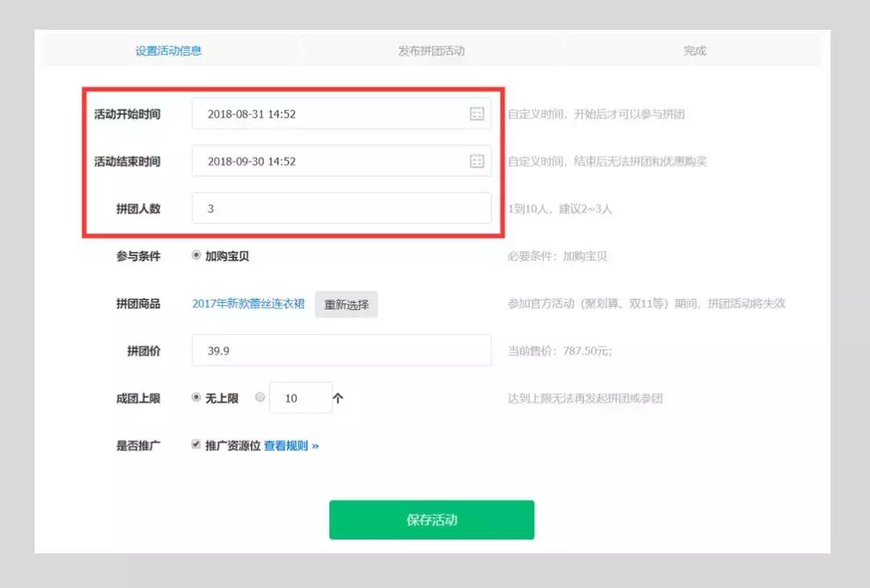This screenshot has width=870, height=588.
Task: Save the activity with 保存活动
Action: pyautogui.click(x=431, y=520)
